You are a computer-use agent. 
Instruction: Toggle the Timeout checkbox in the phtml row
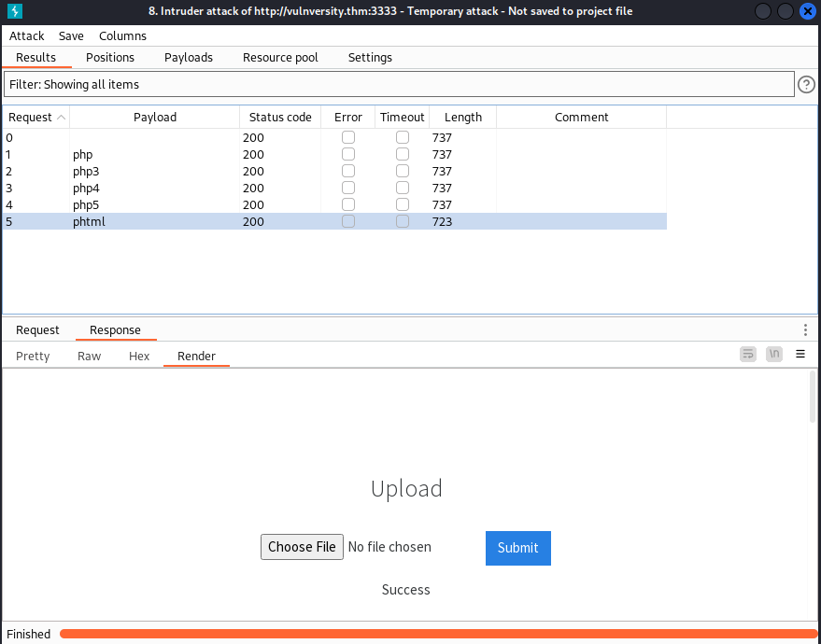point(403,221)
